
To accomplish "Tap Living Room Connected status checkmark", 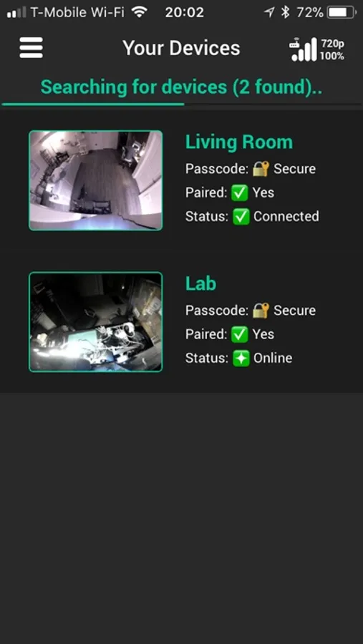I will [241, 216].
